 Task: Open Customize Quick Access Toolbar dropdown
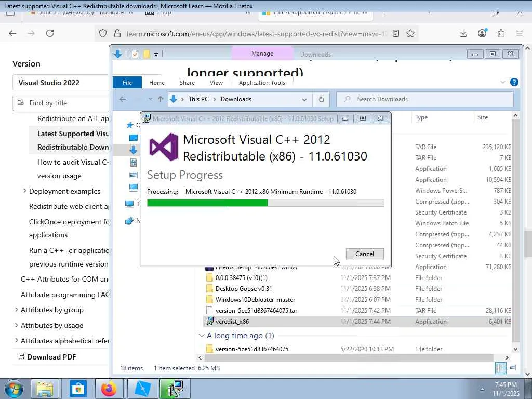(156, 54)
